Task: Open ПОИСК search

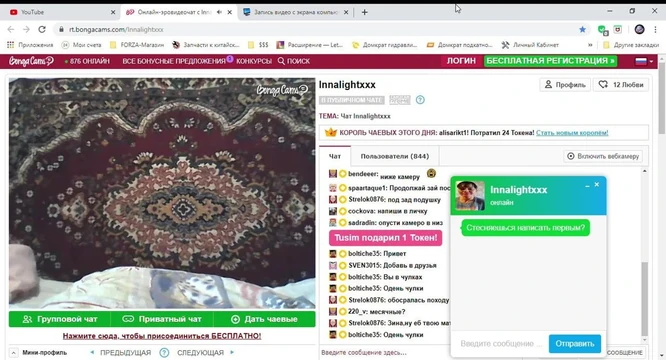Action: [x=294, y=61]
